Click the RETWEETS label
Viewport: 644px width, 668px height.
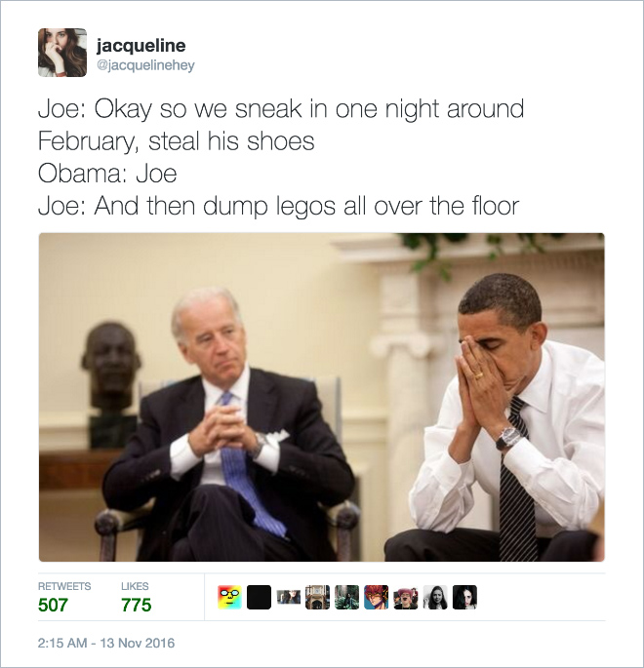[x=64, y=586]
